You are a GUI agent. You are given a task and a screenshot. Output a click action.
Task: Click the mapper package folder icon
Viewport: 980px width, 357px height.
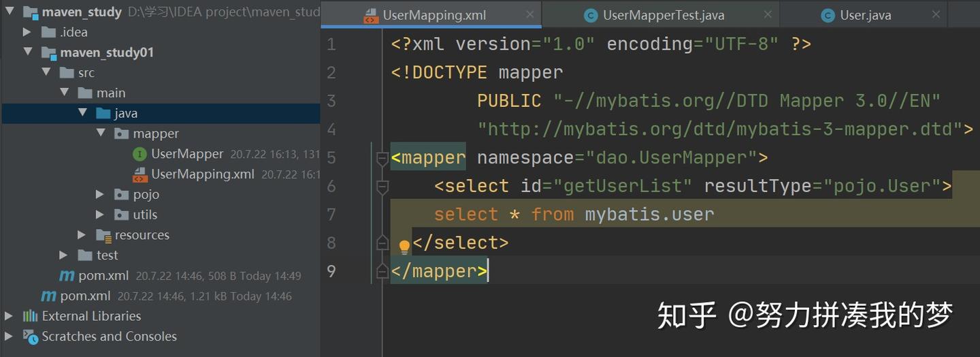click(122, 134)
